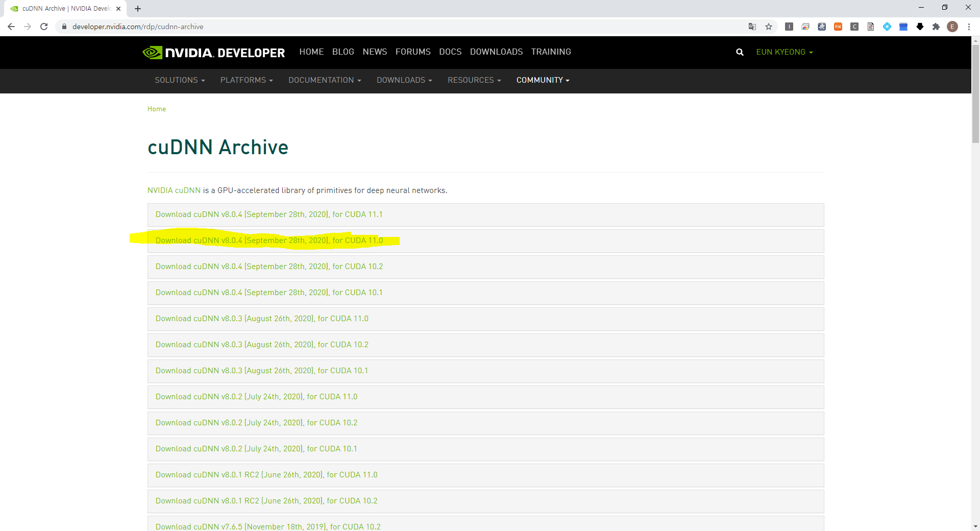The height and width of the screenshot is (531, 980).
Task: Expand the PLATFORMS dropdown menu
Action: coord(247,80)
